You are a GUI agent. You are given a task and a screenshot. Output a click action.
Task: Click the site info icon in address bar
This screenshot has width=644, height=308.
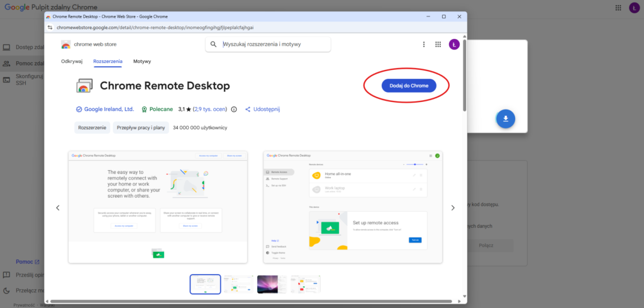tap(50, 27)
